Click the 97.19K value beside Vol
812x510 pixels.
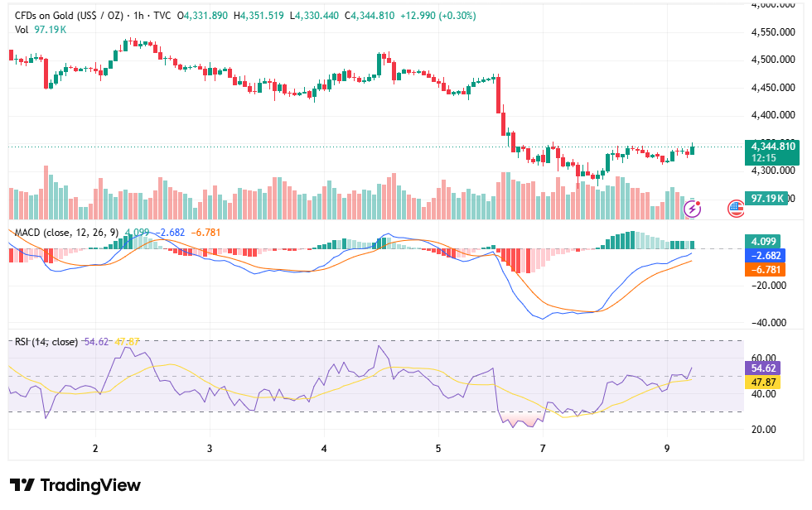pos(51,30)
